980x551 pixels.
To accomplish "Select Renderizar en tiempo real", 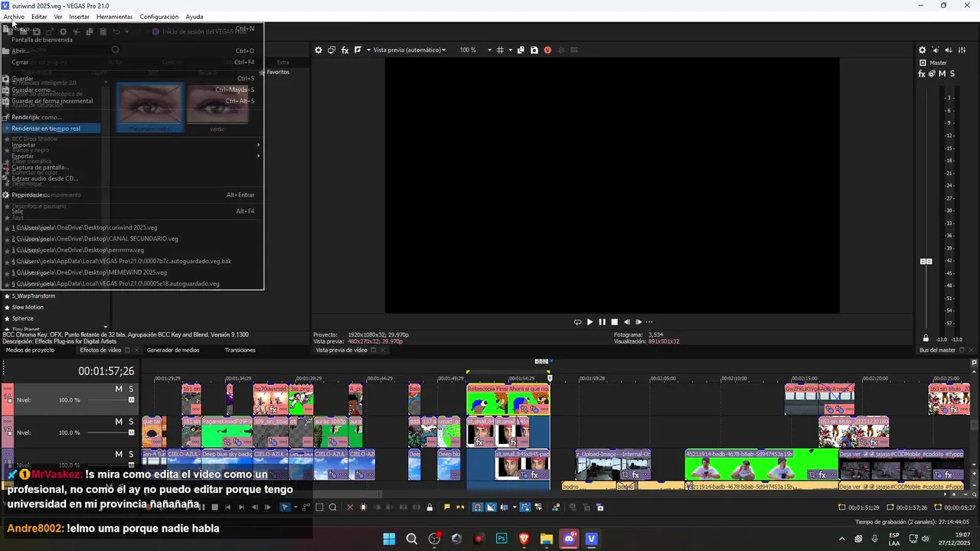I will tap(52, 129).
